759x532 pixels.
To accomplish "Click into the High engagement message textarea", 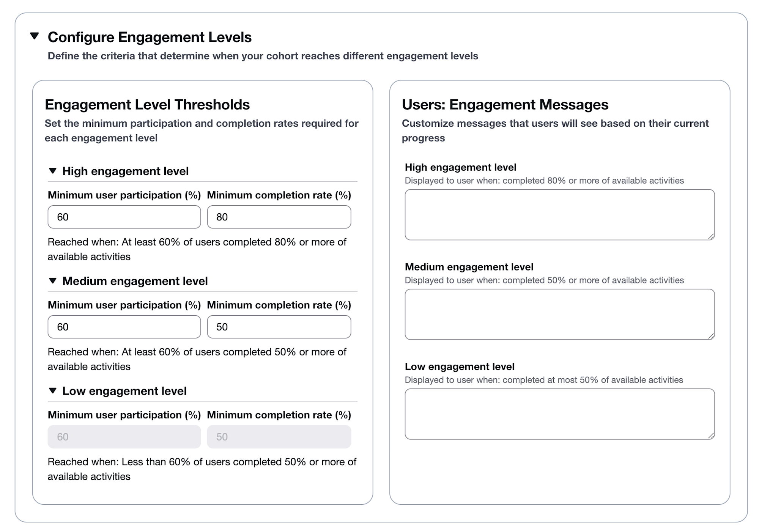I will tap(559, 215).
